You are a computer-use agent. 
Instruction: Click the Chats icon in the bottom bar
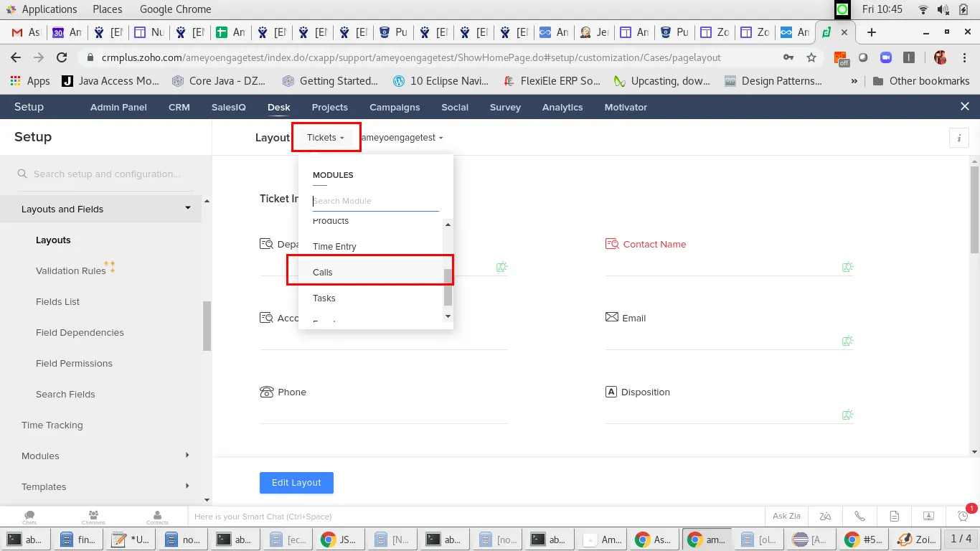point(29,517)
